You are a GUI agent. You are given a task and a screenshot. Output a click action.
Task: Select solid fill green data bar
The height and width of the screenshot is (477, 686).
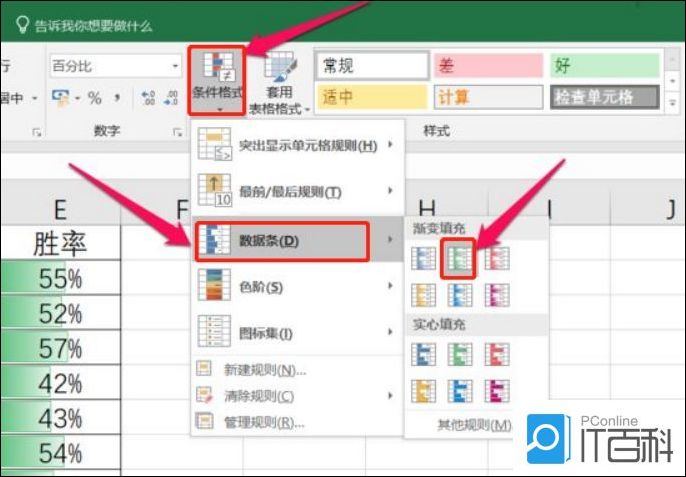click(460, 354)
